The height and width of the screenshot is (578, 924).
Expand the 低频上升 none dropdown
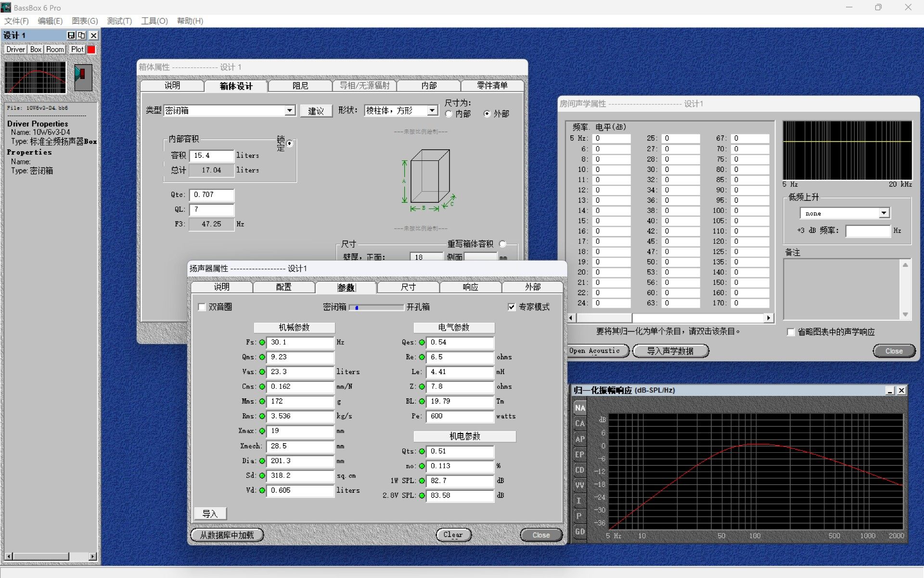(x=884, y=213)
